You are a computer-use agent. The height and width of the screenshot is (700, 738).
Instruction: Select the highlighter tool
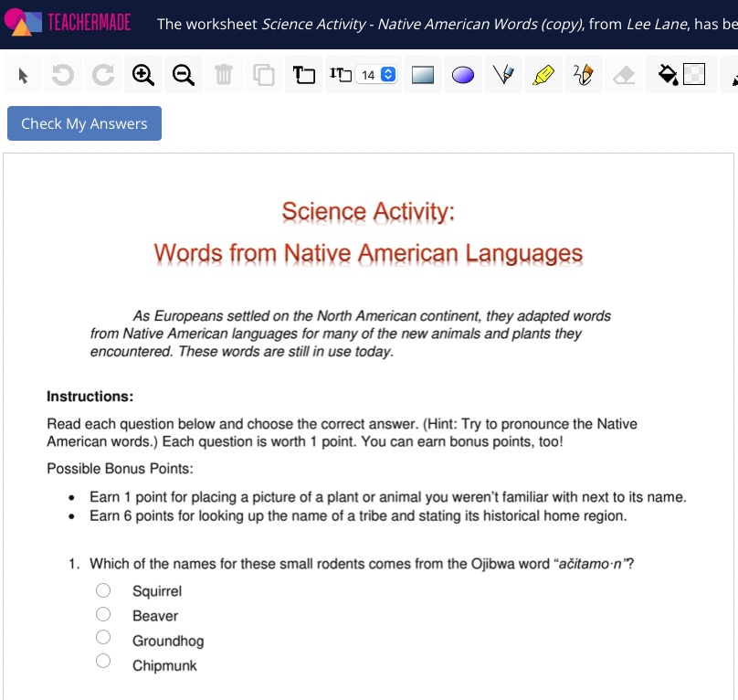tap(543, 74)
